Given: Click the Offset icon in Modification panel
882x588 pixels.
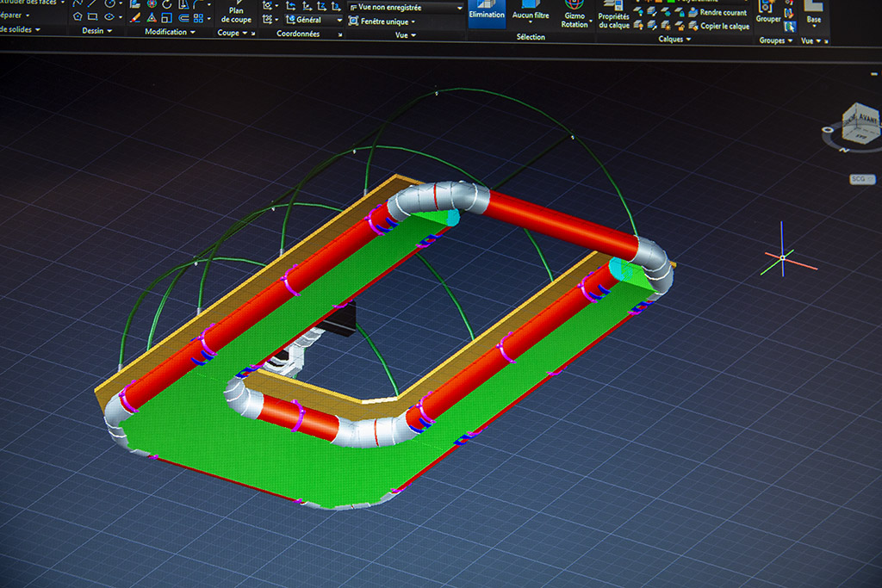Looking at the screenshot, I should pos(183,19).
